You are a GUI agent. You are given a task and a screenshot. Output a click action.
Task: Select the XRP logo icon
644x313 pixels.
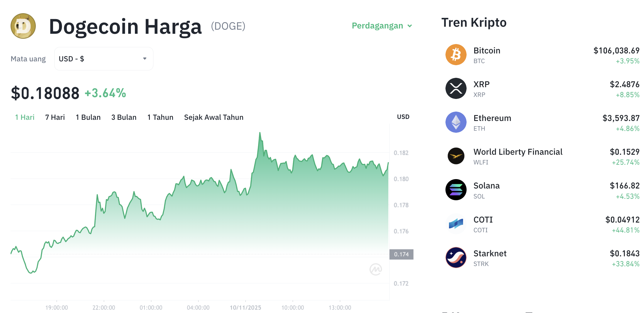pyautogui.click(x=456, y=88)
